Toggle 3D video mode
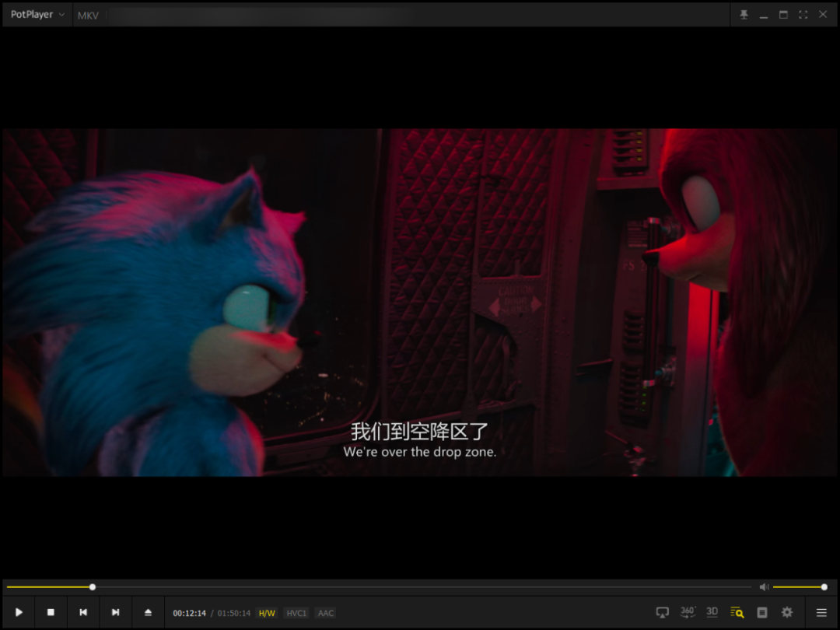Image resolution: width=840 pixels, height=630 pixels. coord(712,612)
